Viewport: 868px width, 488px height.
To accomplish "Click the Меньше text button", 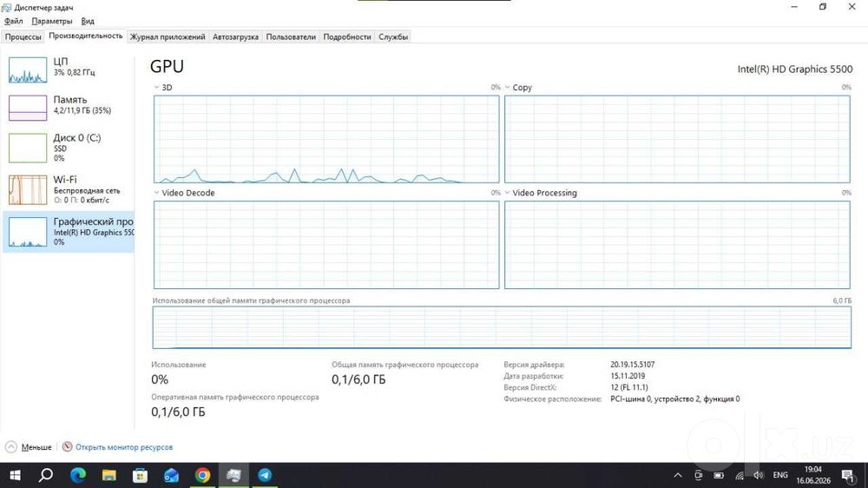I will pos(36,447).
